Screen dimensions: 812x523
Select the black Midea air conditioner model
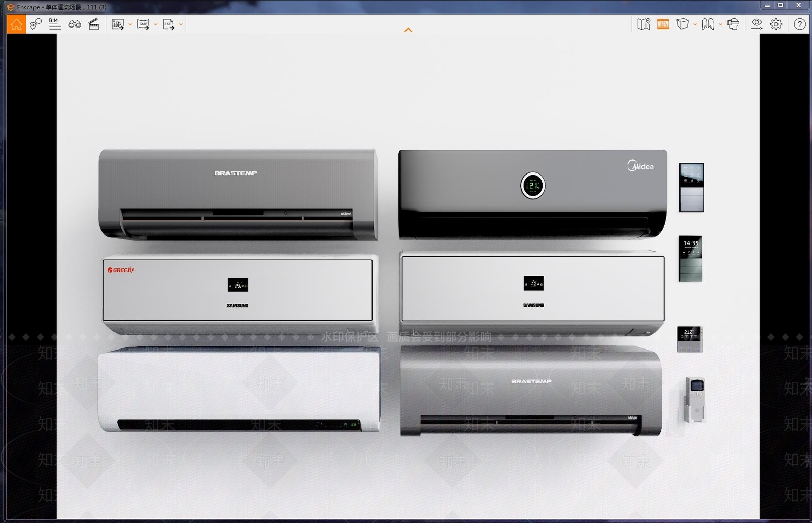(x=532, y=194)
